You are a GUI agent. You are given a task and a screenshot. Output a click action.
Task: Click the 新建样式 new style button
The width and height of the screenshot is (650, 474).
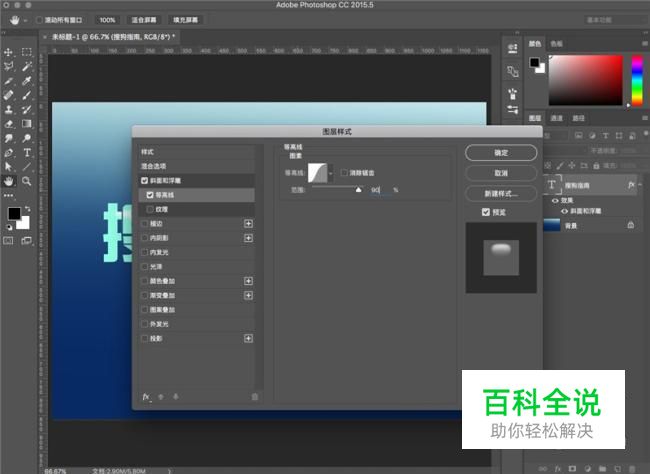tap(501, 194)
